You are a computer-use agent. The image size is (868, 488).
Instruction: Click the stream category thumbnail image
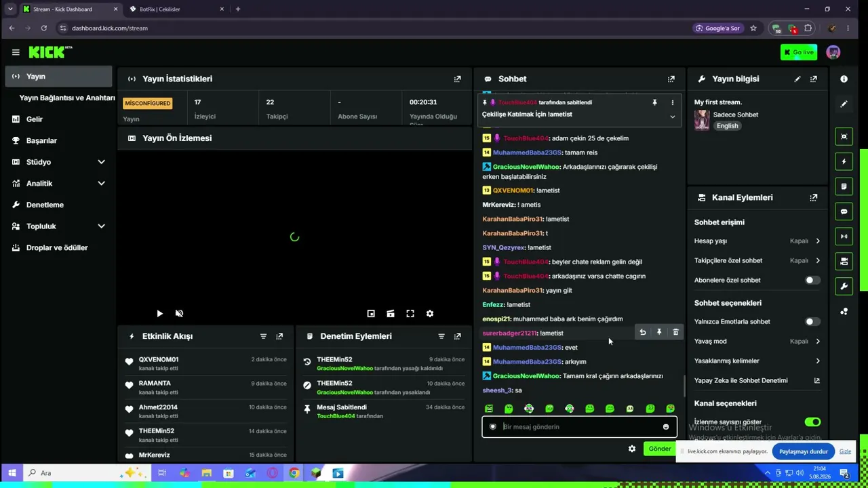702,120
